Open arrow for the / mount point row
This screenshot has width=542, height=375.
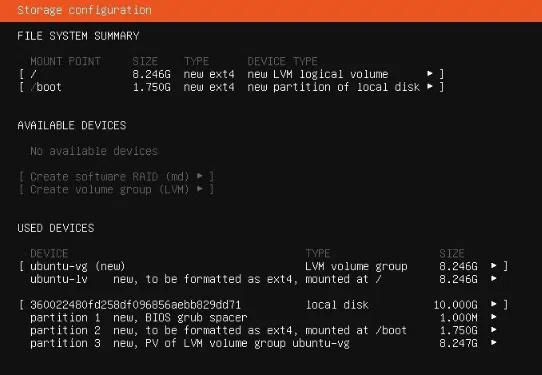[x=430, y=74]
